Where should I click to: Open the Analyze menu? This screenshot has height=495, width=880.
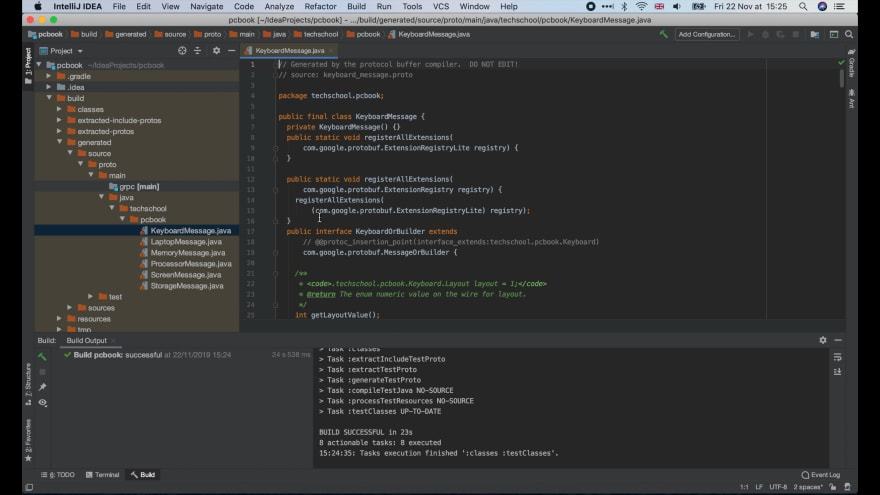click(x=279, y=6)
